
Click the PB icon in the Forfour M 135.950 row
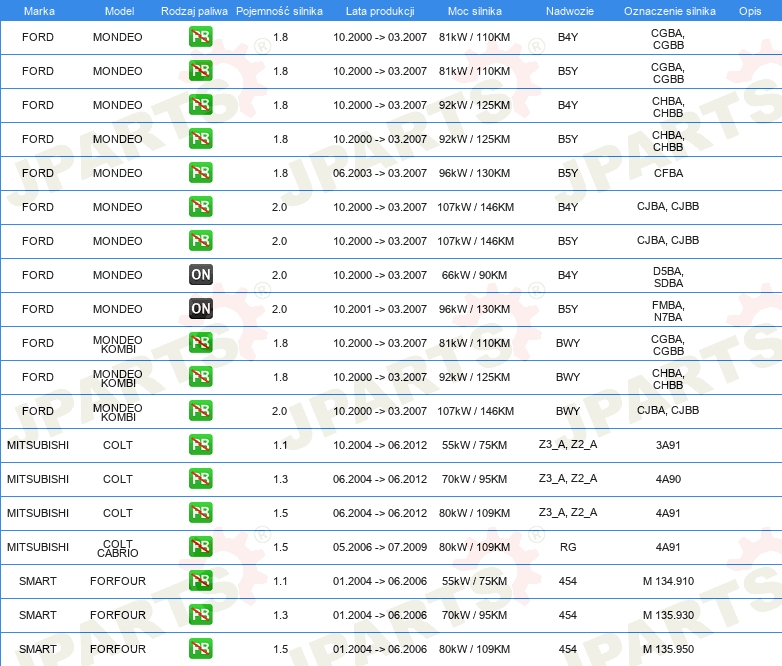(x=201, y=649)
